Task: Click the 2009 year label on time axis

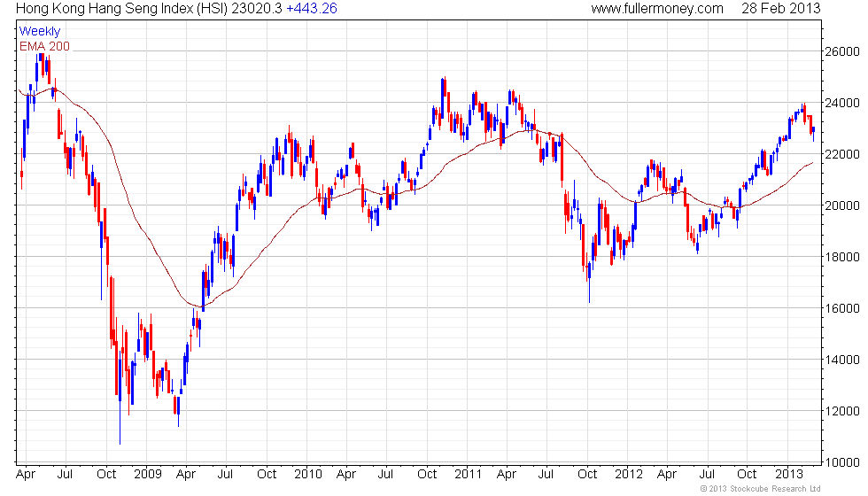Action: pyautogui.click(x=148, y=474)
